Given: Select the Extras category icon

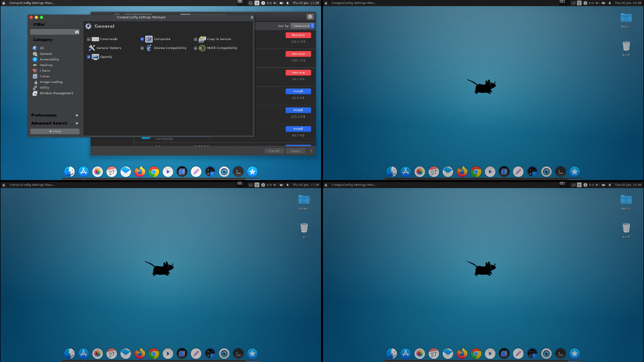Looking at the screenshot, I should tap(35, 76).
